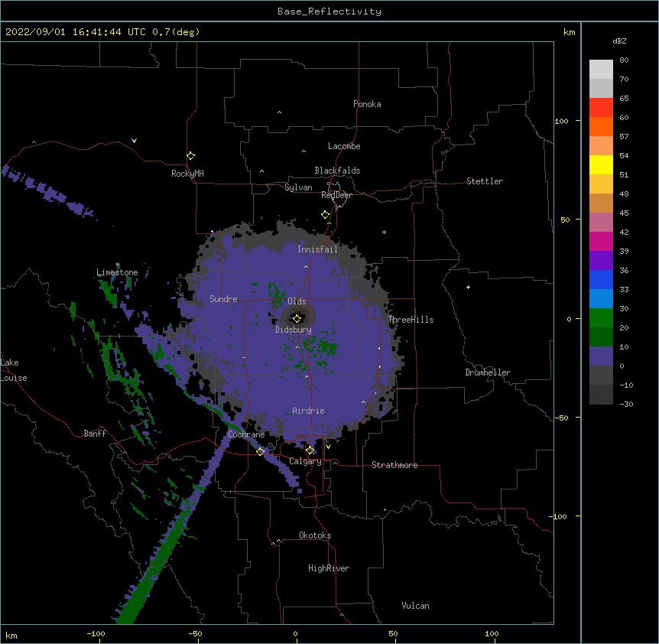This screenshot has height=644, width=659.
Task: Click the Blackfalds label
Action: pos(337,171)
